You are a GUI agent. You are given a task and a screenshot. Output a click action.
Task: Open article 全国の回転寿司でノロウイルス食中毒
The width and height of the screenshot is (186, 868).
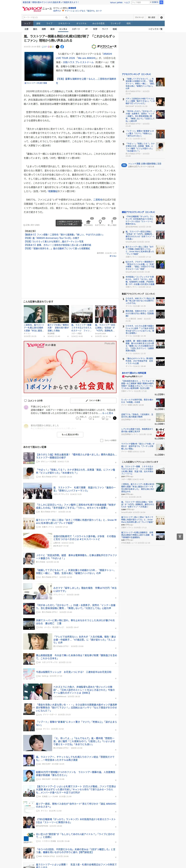click(x=84, y=537)
